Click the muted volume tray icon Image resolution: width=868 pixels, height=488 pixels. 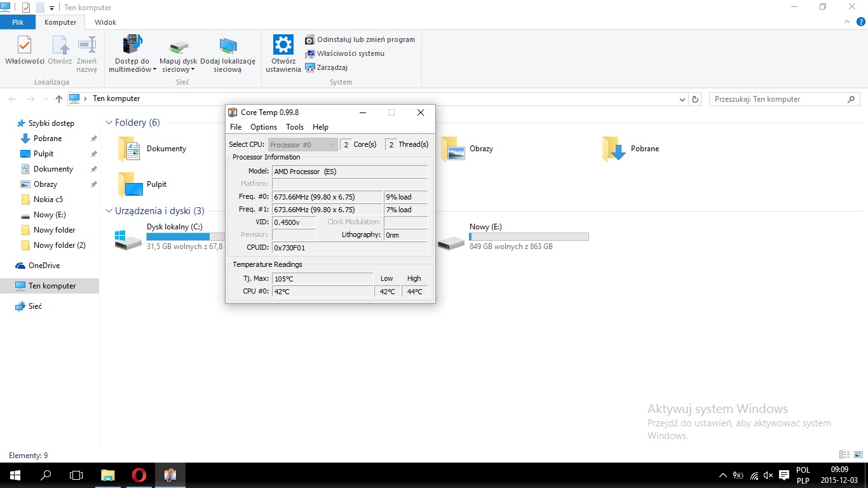769,475
